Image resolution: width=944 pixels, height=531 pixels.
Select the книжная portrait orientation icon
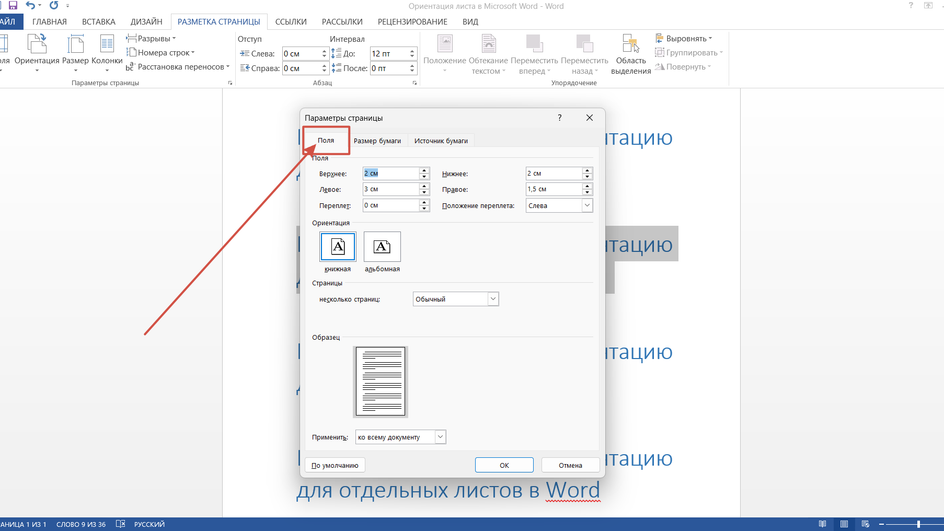338,246
